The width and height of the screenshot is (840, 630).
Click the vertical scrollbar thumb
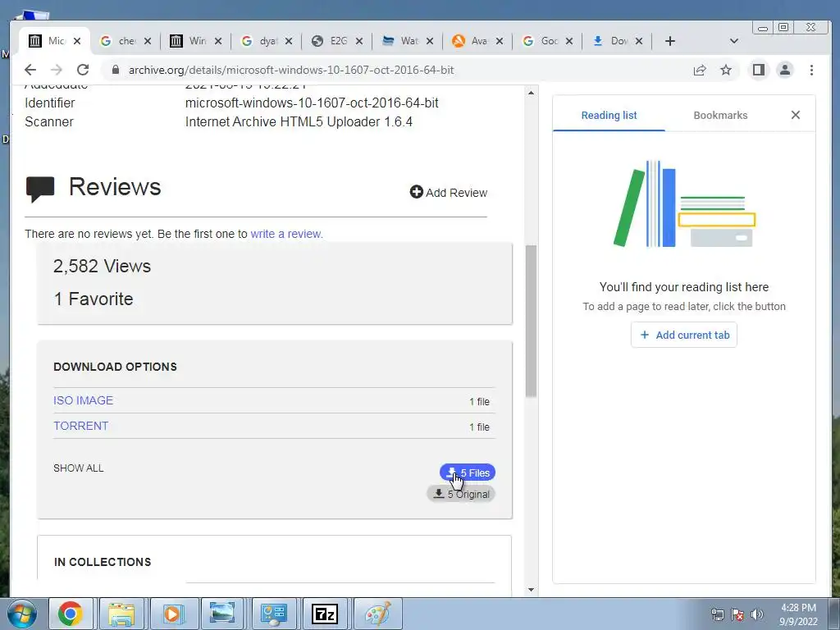point(531,321)
